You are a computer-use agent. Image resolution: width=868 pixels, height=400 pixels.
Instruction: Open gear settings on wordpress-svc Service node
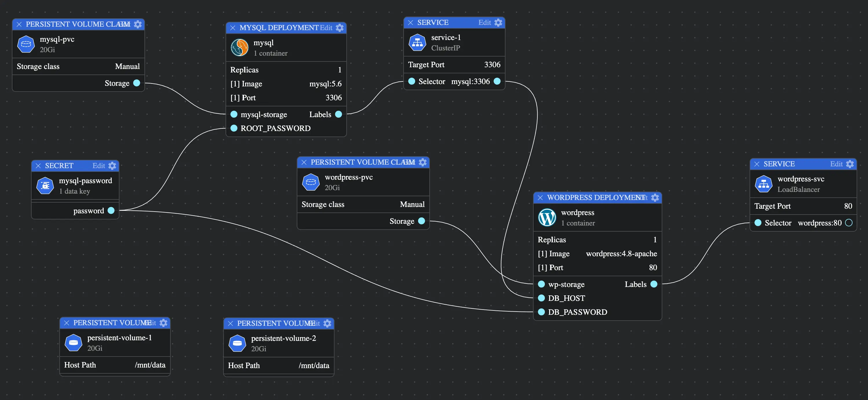tap(850, 164)
